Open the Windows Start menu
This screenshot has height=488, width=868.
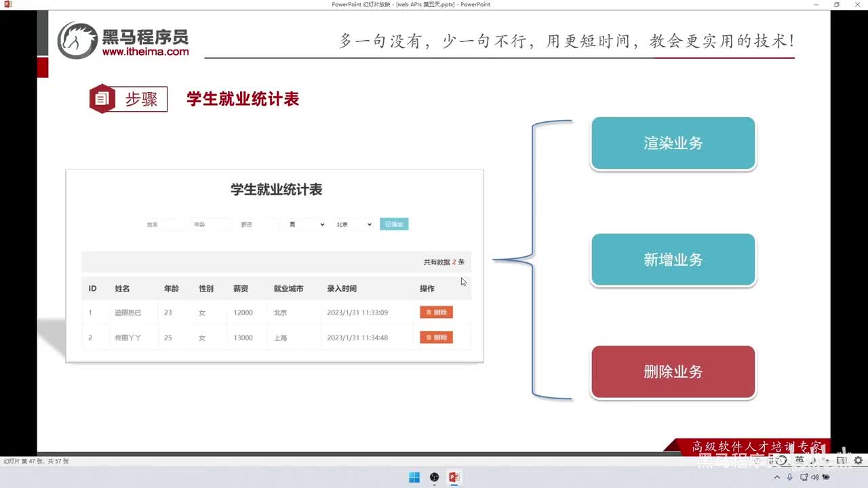point(414,477)
